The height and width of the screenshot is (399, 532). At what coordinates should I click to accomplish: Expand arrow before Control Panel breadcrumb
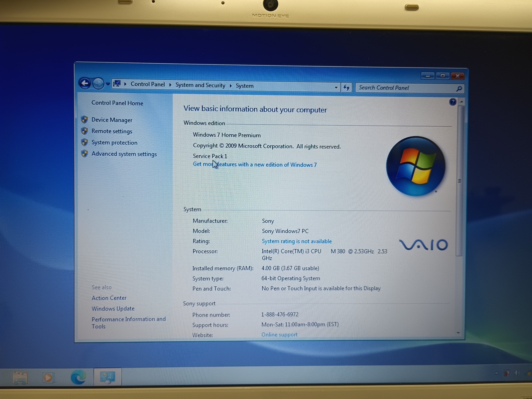[125, 84]
